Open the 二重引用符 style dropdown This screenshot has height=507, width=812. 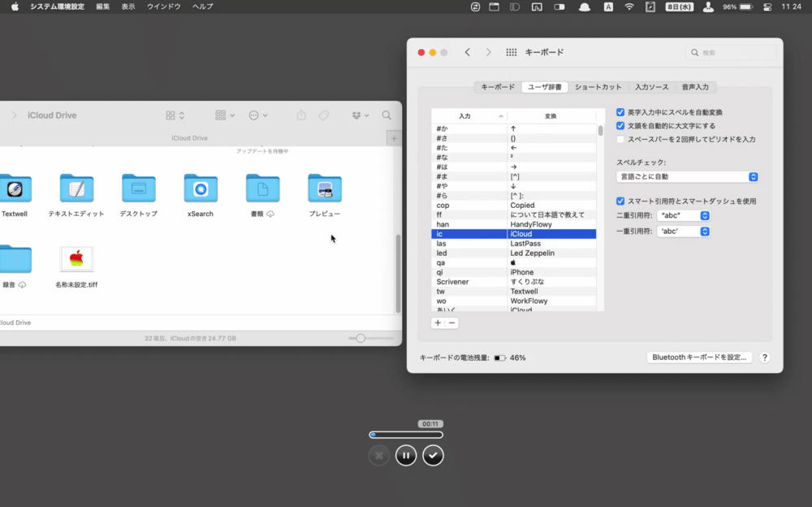[684, 215]
